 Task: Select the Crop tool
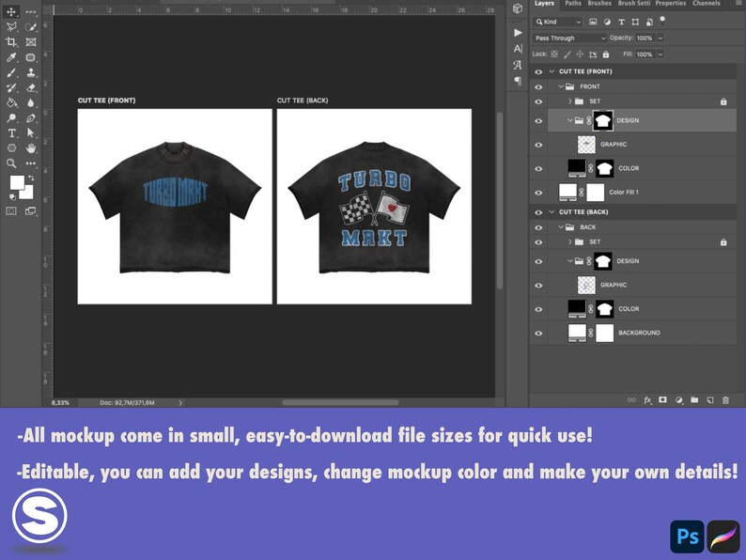pyautogui.click(x=11, y=42)
